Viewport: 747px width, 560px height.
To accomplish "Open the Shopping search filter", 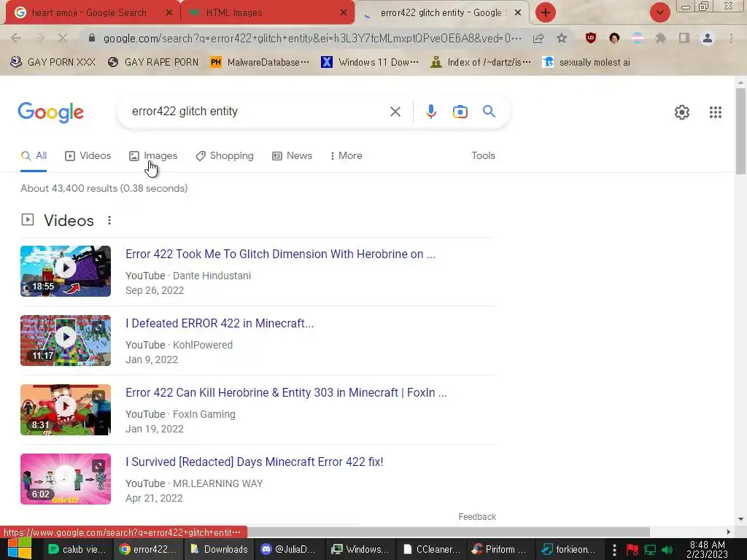I will click(x=225, y=156).
